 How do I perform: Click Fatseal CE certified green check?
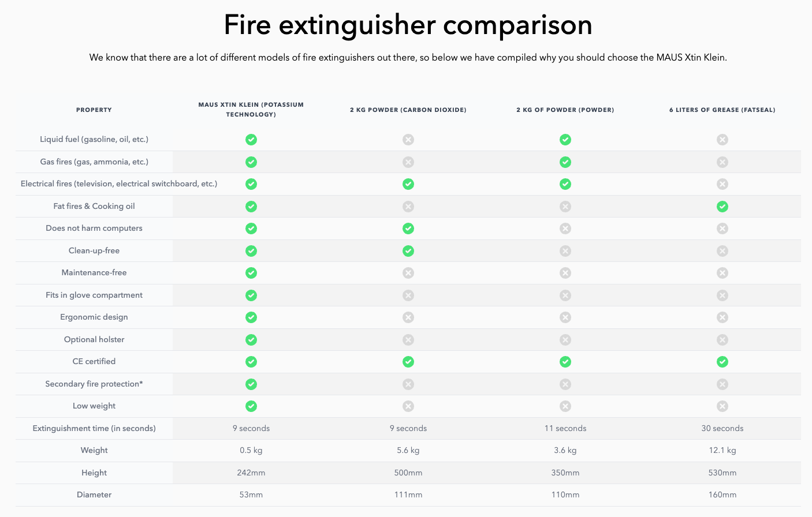tap(722, 362)
